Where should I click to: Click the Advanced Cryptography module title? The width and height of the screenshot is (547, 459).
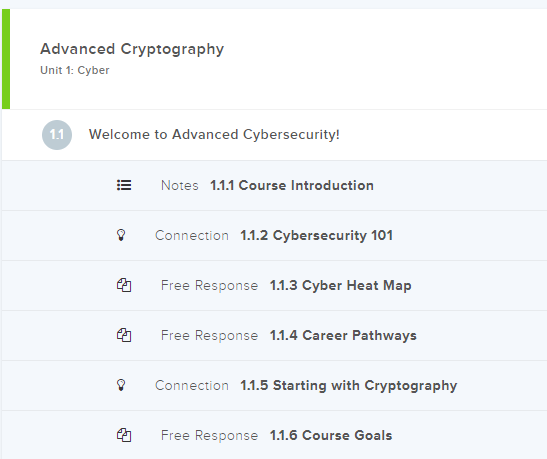[x=132, y=49]
